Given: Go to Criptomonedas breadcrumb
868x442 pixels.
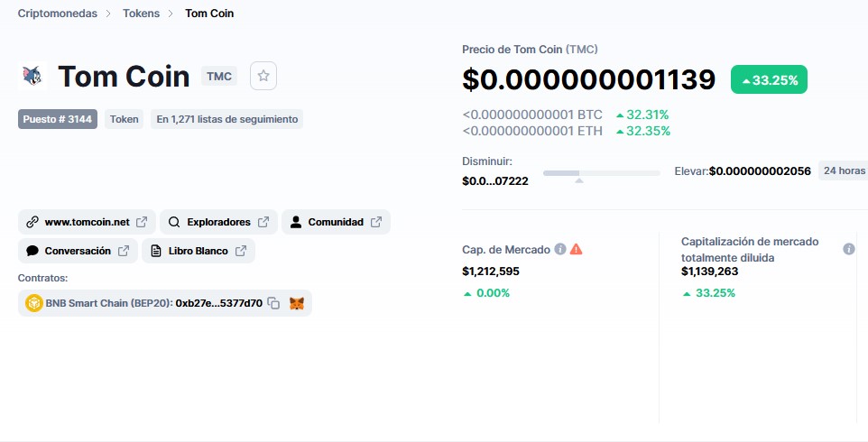Looking at the screenshot, I should coord(57,14).
